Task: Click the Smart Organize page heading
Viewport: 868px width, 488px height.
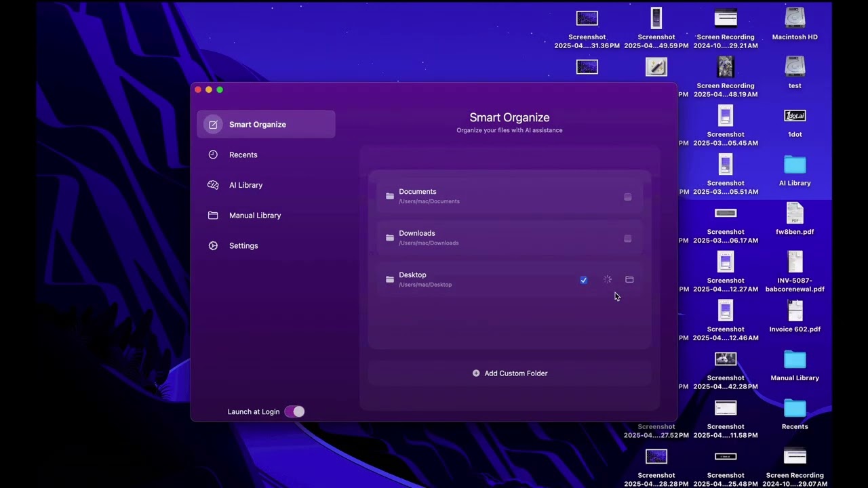Action: click(509, 117)
